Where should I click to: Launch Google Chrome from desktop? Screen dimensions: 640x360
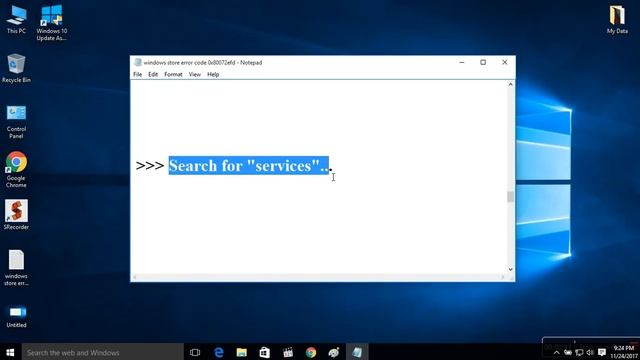coord(16,169)
